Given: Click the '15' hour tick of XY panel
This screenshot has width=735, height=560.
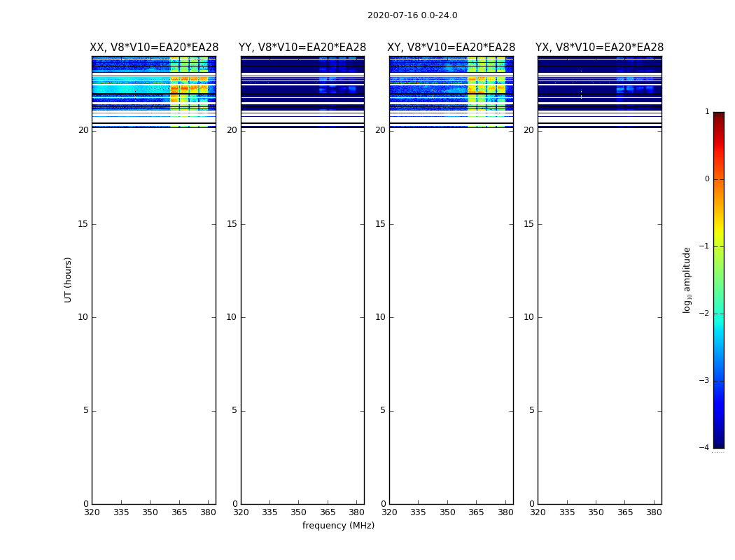Looking at the screenshot, I should (x=381, y=224).
